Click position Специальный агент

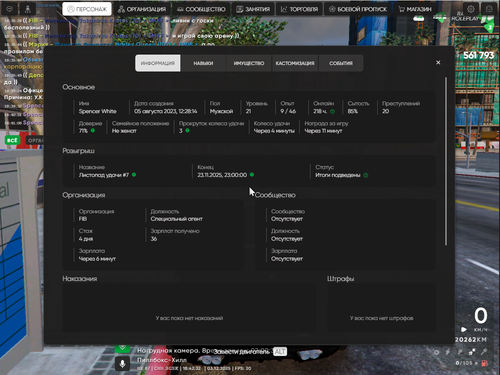point(176,219)
